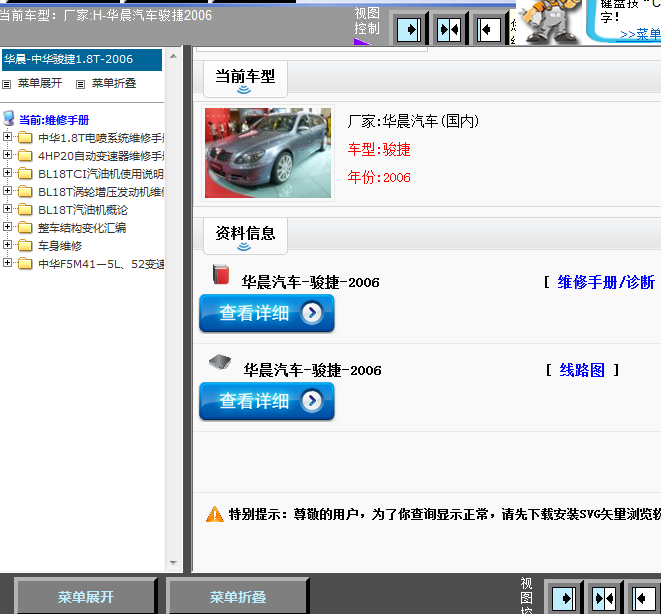Screen dimensions: 661x614
Task: Expand BL18T涡轮增压发动机 tree node
Action: click(7, 191)
